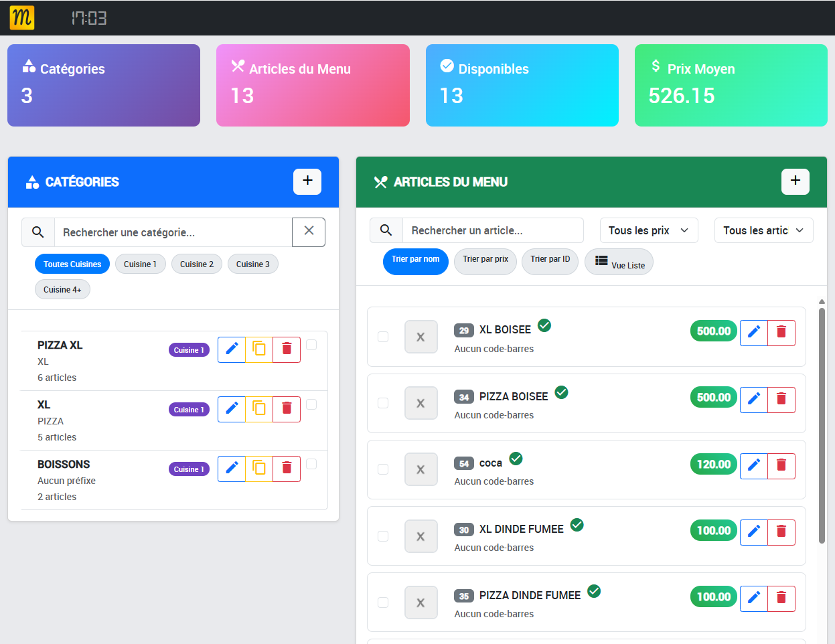The height and width of the screenshot is (644, 835).
Task: Sort articles with Trier par ID
Action: pyautogui.click(x=550, y=261)
